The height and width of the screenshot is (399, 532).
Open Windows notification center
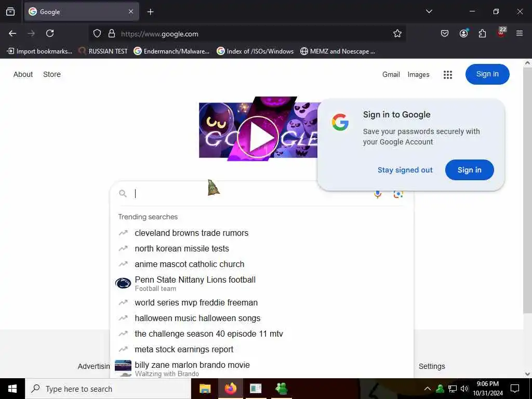(515, 389)
